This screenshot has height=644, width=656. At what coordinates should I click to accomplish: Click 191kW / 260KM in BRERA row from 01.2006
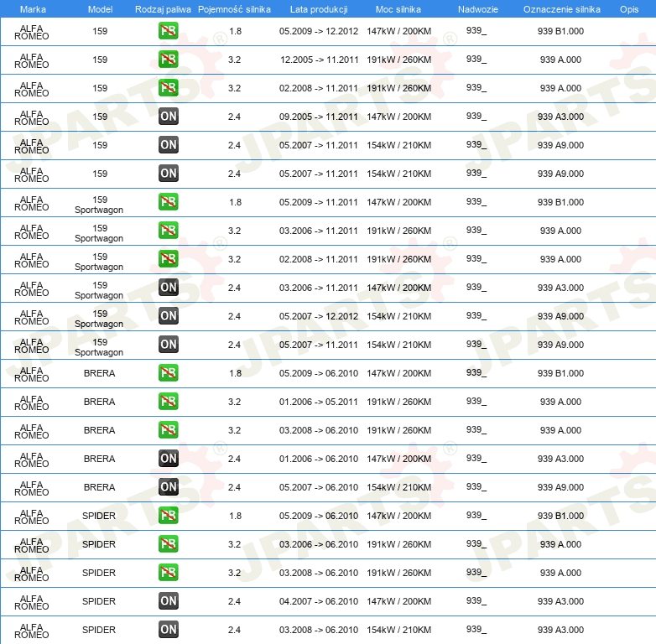coord(398,402)
